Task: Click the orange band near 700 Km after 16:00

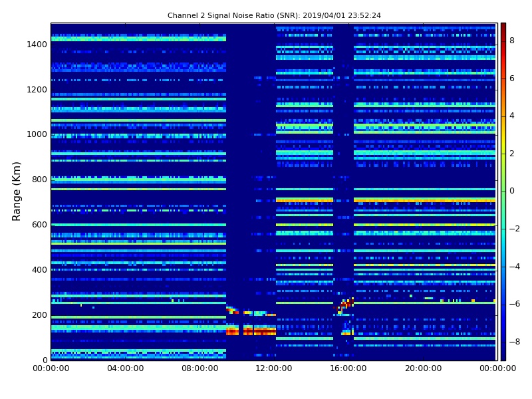Action: [424, 201]
